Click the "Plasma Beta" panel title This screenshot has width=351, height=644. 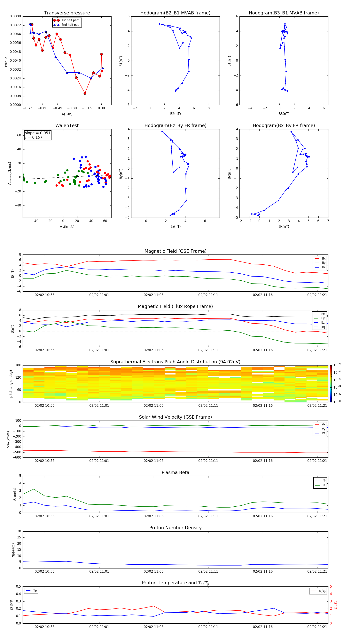click(x=175, y=472)
